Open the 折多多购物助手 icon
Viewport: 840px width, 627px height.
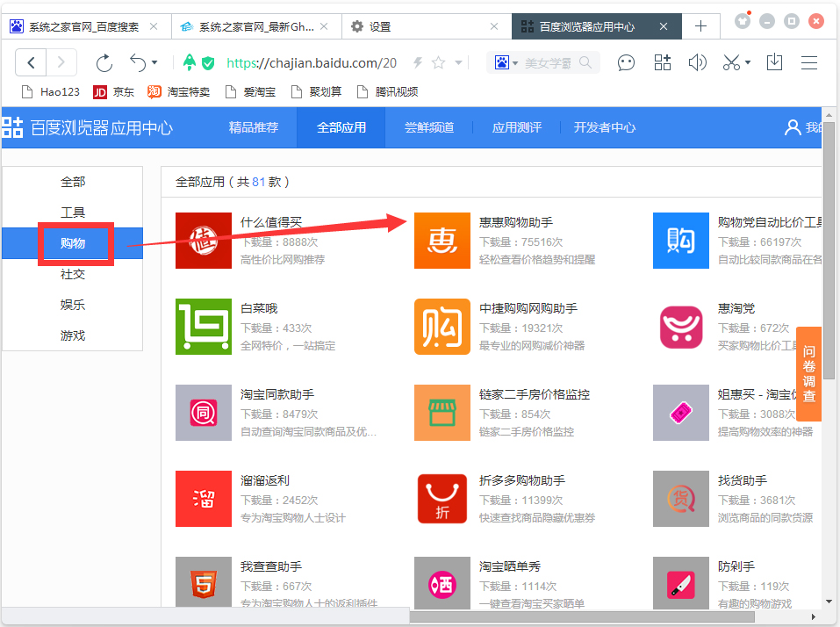click(x=442, y=499)
